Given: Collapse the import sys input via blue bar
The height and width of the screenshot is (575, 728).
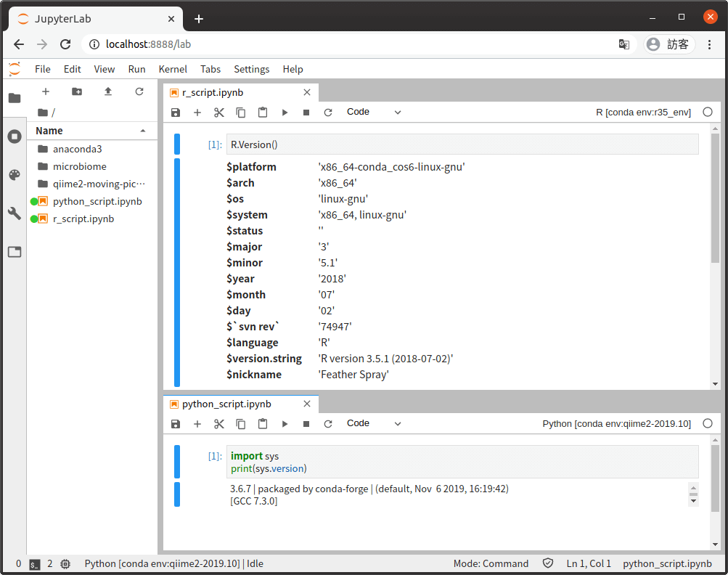Looking at the screenshot, I should click(x=177, y=462).
